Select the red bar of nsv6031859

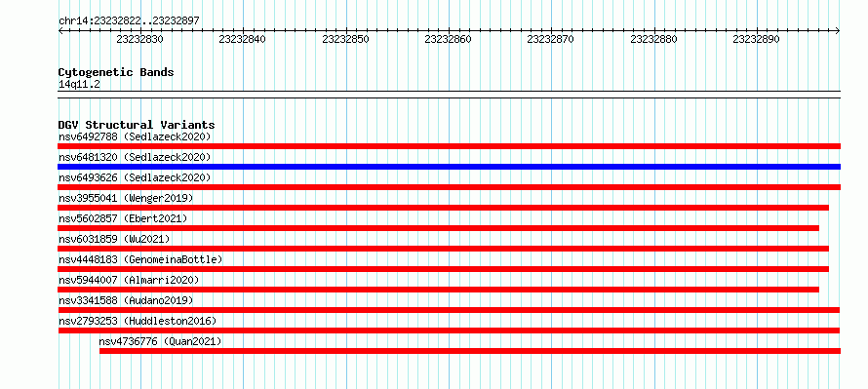click(x=444, y=249)
